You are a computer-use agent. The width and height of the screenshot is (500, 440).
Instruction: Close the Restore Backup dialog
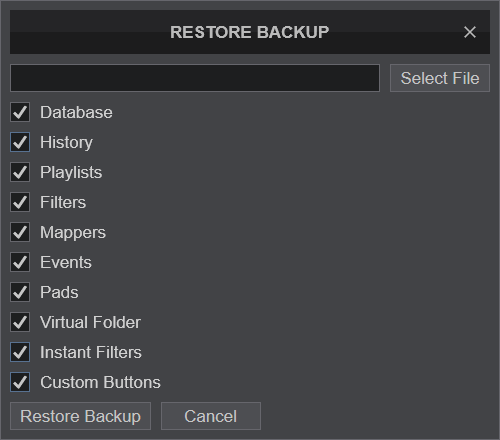(x=470, y=32)
